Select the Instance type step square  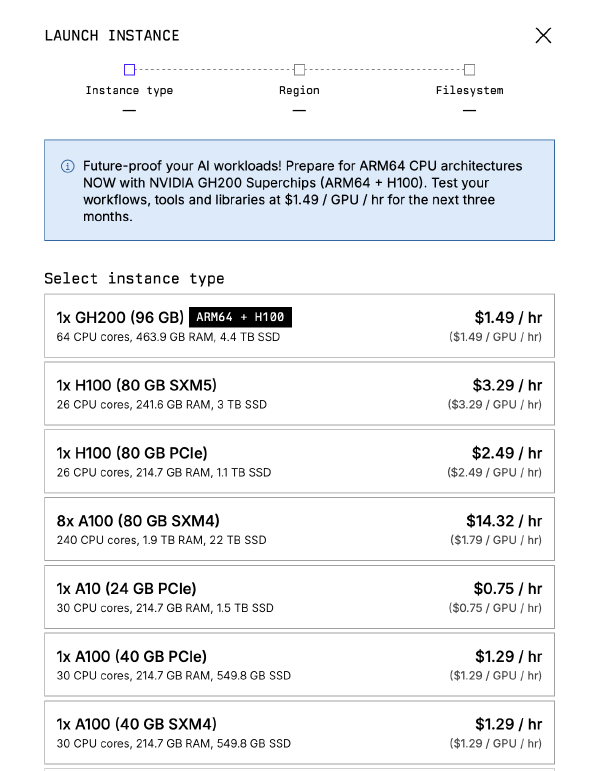click(129, 70)
